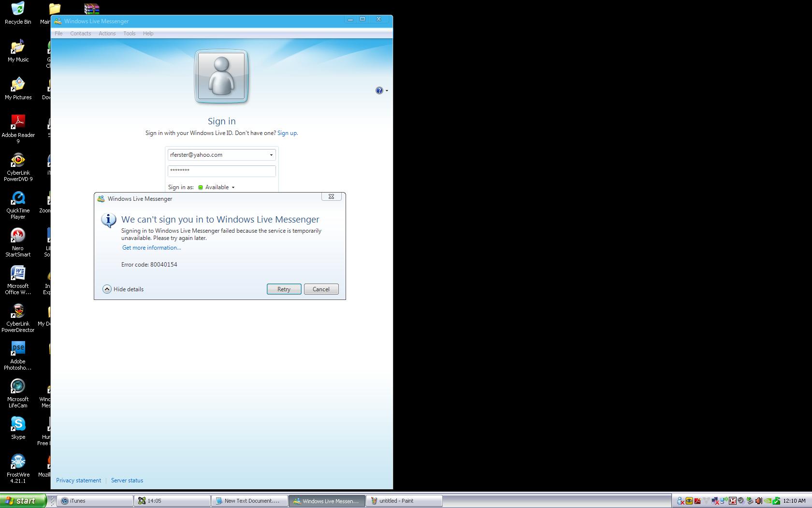
Task: Open the Tools menu
Action: [129, 33]
